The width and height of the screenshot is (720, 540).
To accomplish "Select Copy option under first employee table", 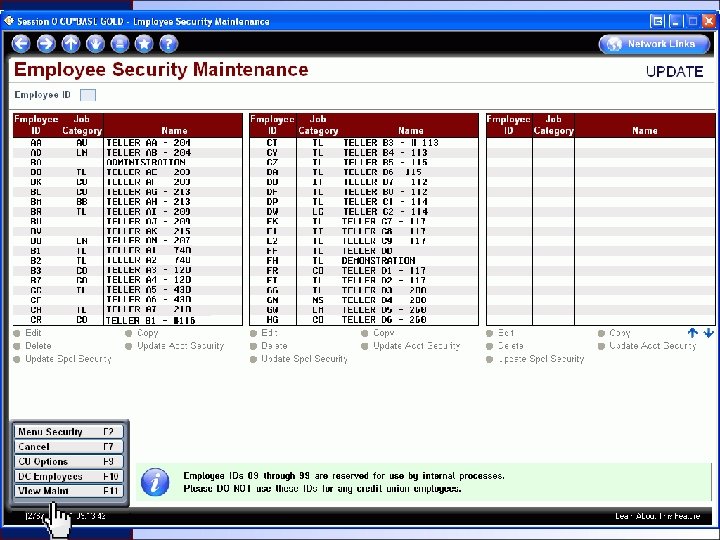I will 142,333.
